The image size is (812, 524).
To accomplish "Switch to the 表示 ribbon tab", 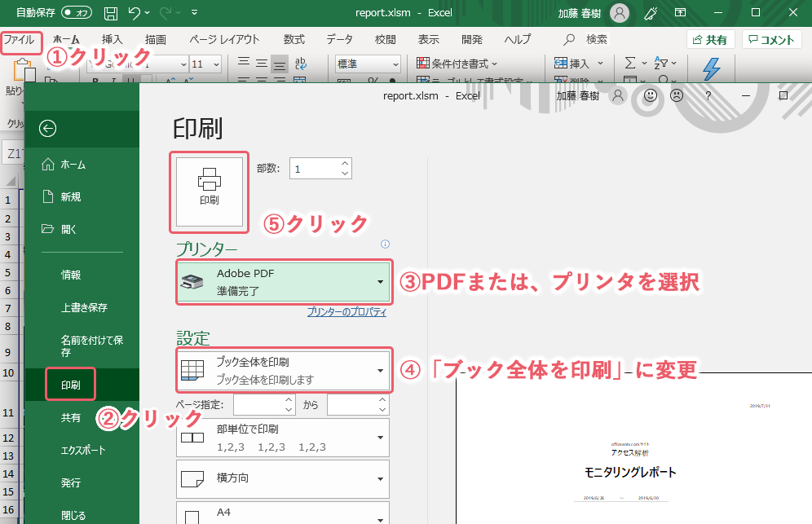I will point(428,39).
